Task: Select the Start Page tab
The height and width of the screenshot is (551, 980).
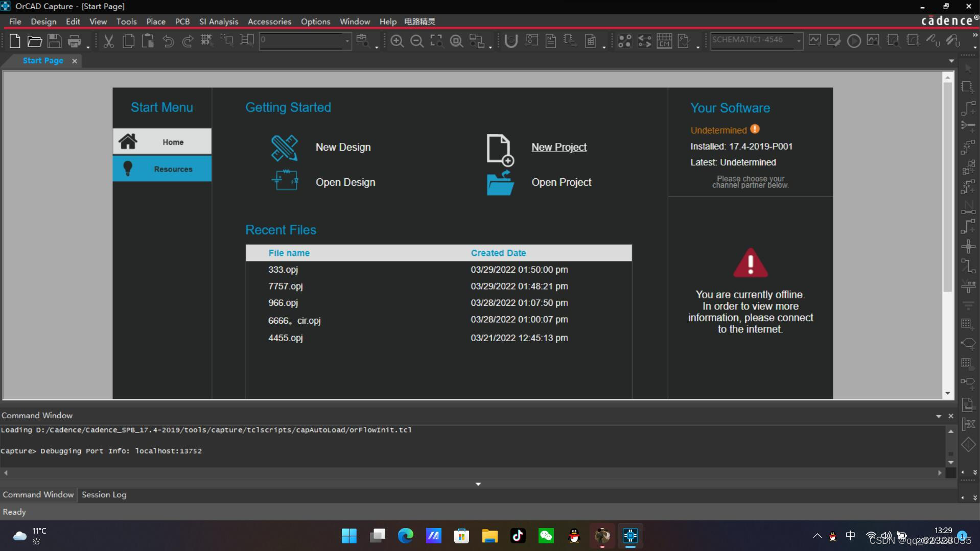Action: (43, 60)
